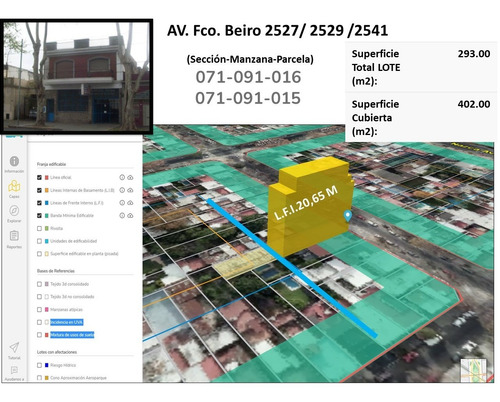
Task: Click the yellow 3D building volume
Action: tap(310, 207)
